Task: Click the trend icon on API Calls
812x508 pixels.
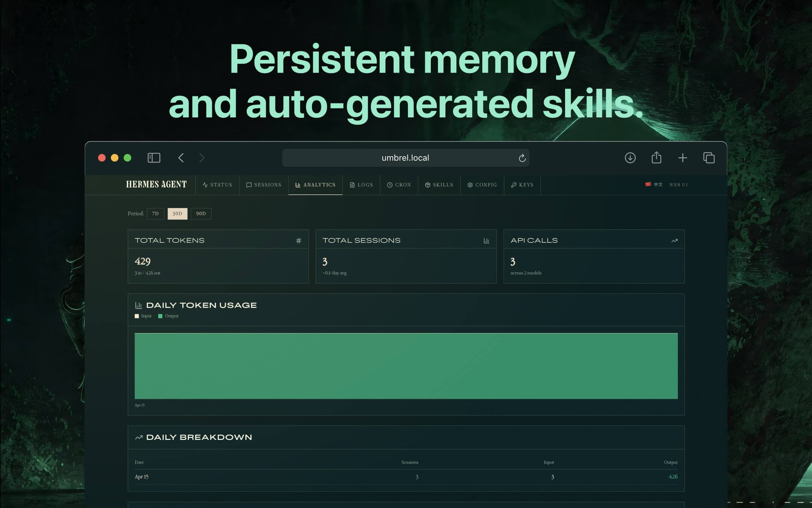Action: click(x=674, y=240)
